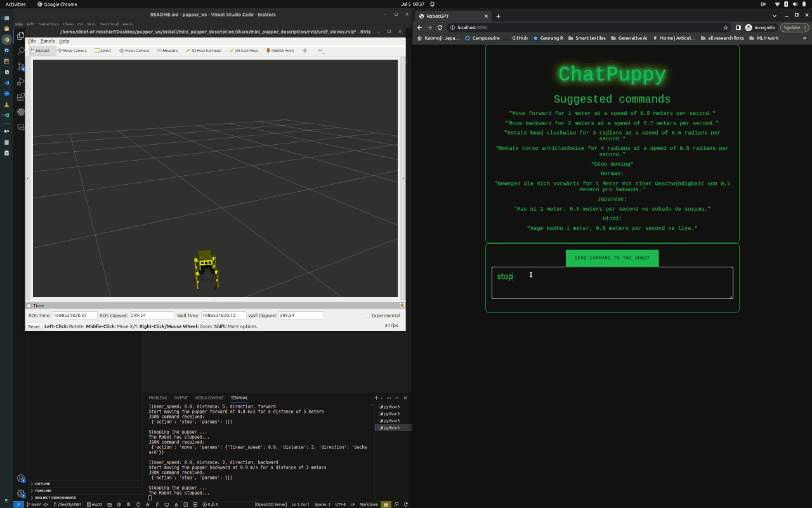Viewport: 812px width, 508px height.
Task: Open the RViz File menu
Action: pos(32,41)
